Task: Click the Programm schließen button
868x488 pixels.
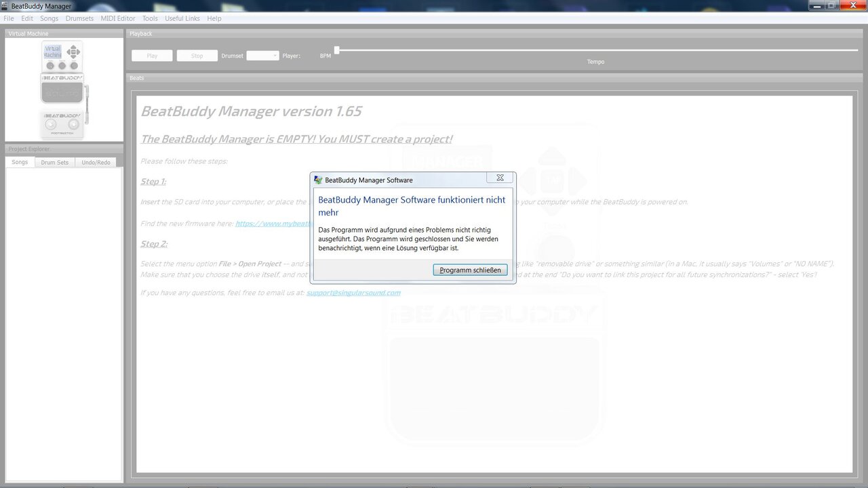Action: (470, 270)
